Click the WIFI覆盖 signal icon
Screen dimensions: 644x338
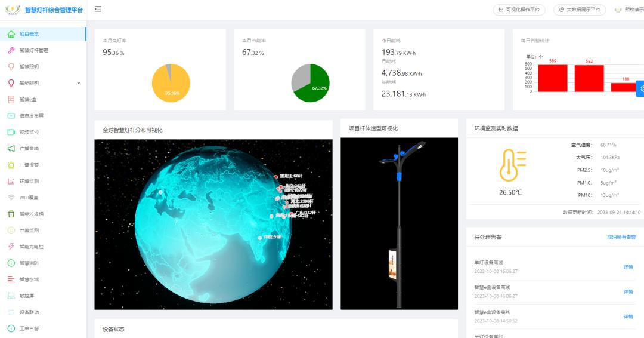tap(11, 198)
